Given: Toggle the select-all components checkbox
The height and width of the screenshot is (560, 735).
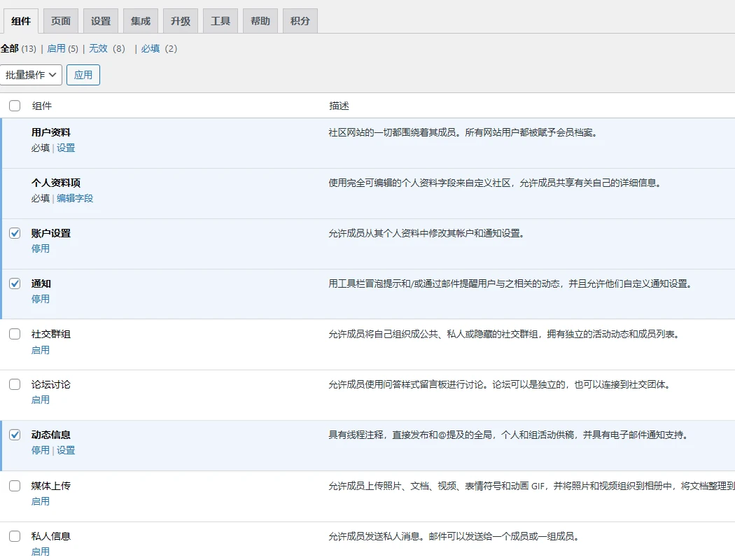Looking at the screenshot, I should [x=15, y=105].
